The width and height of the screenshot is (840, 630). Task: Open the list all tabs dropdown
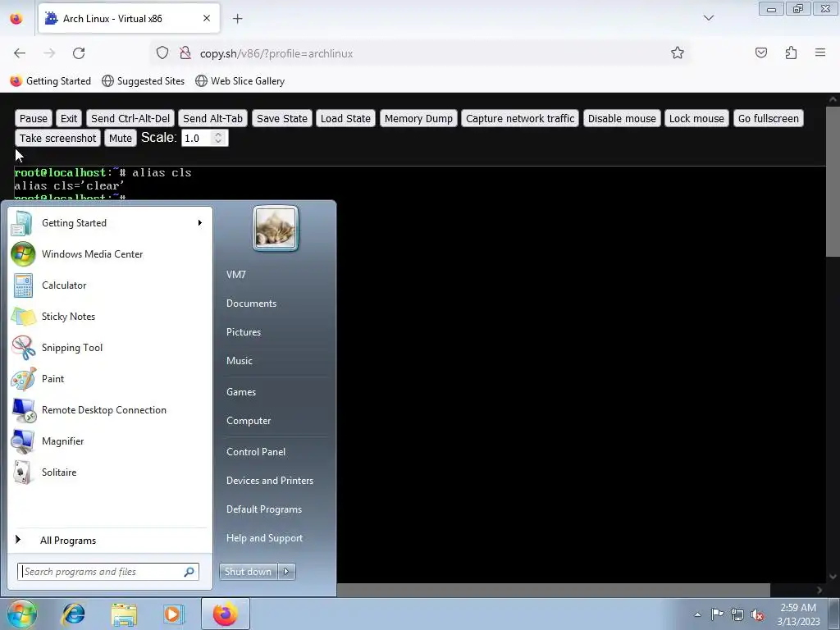pyautogui.click(x=709, y=18)
